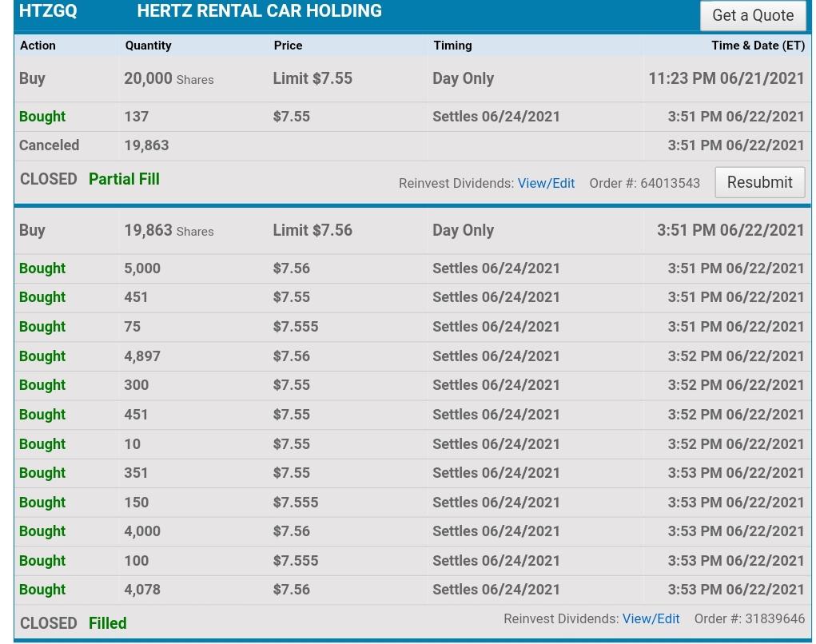Select Day Only timing of the 20,000 order
This screenshot has height=644, width=816.
click(x=464, y=78)
